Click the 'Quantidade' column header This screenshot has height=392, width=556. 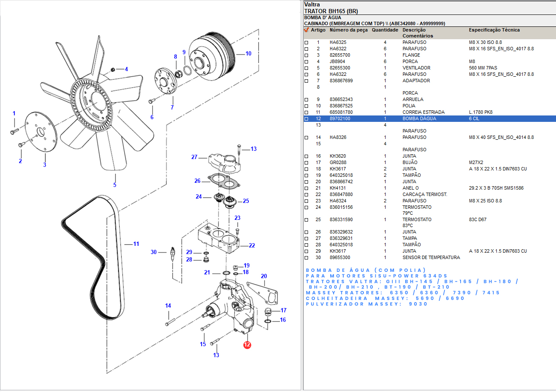point(385,30)
